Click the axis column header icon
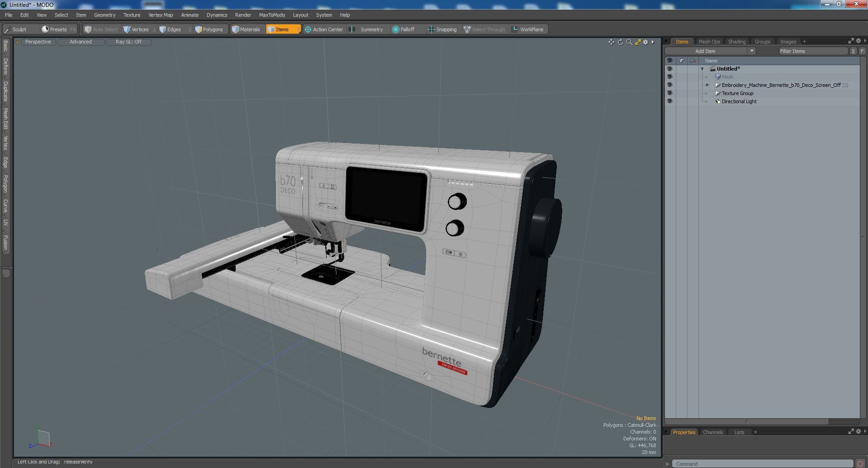 coord(693,60)
